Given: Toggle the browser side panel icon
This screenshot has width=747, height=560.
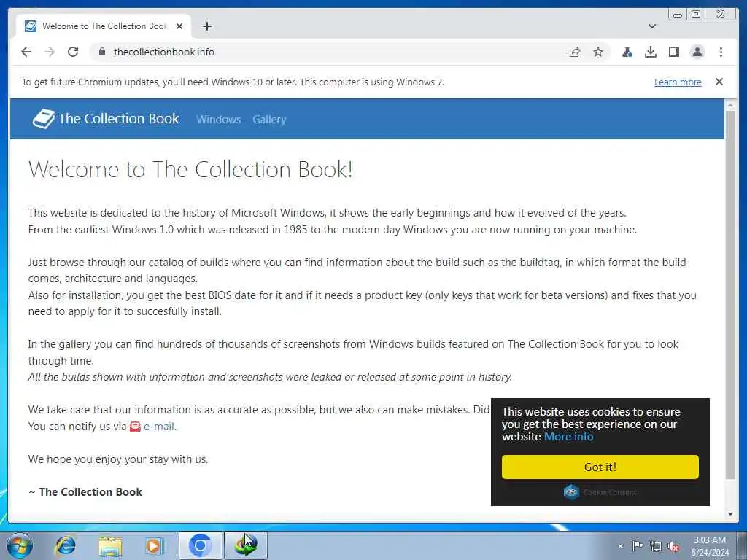Looking at the screenshot, I should click(673, 52).
